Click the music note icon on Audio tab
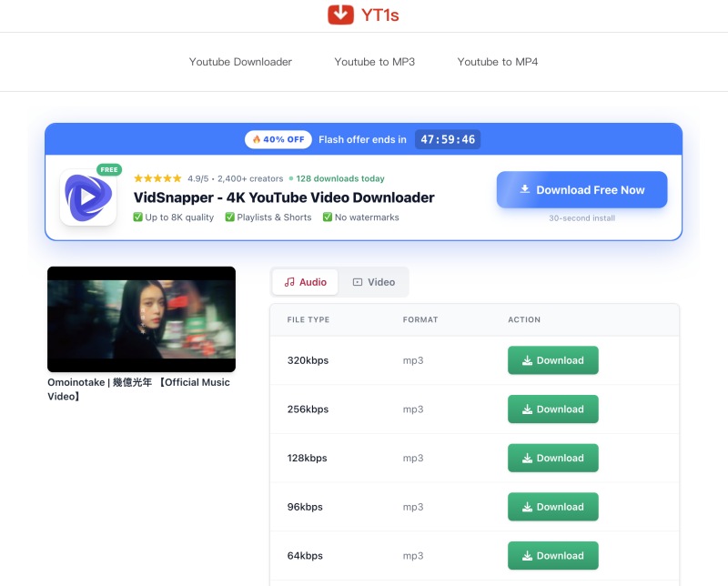This screenshot has height=586, width=728. click(x=289, y=282)
